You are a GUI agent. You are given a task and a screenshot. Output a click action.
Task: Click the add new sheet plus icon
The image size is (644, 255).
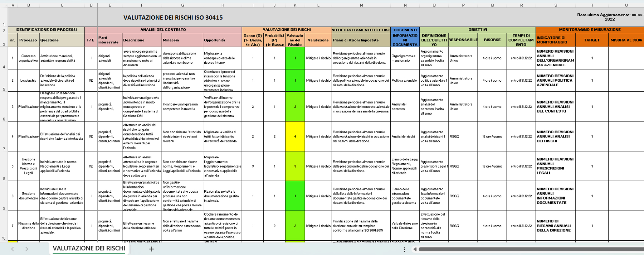[151, 249]
